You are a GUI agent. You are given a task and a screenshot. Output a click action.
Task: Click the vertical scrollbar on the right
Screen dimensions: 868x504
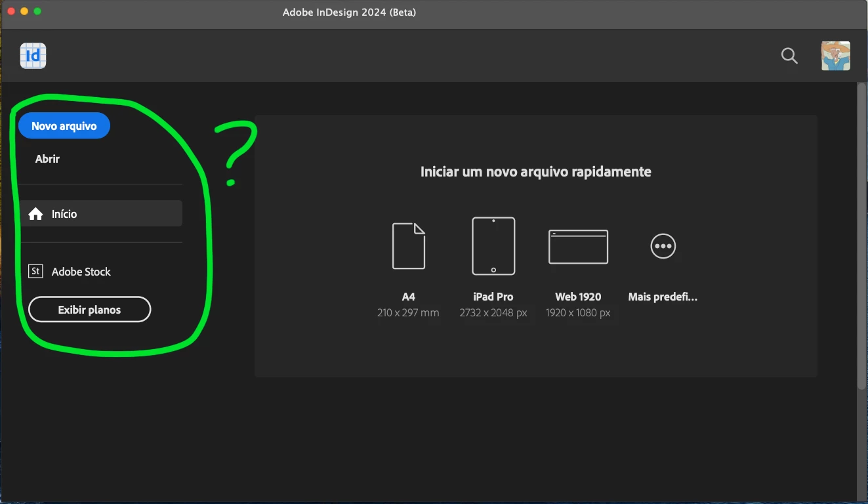click(861, 236)
